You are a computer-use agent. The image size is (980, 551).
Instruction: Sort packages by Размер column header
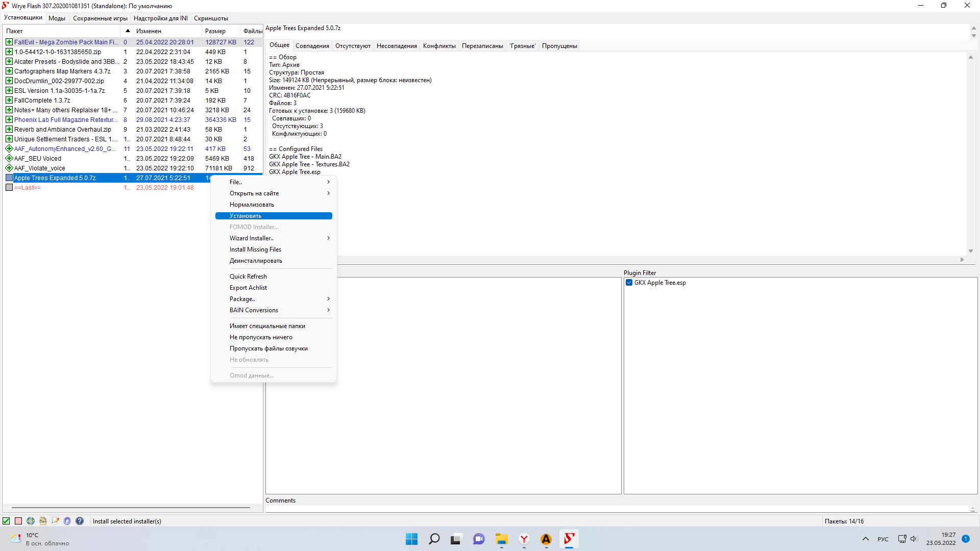215,31
